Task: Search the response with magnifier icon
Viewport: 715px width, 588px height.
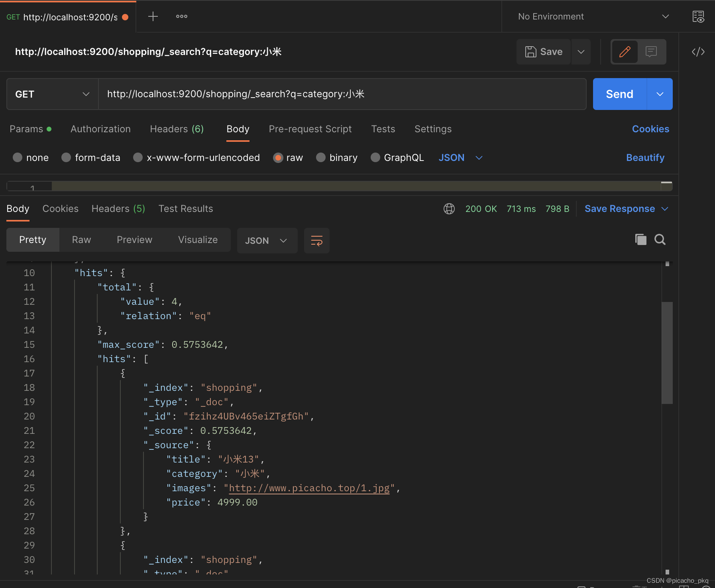Action: pyautogui.click(x=660, y=239)
